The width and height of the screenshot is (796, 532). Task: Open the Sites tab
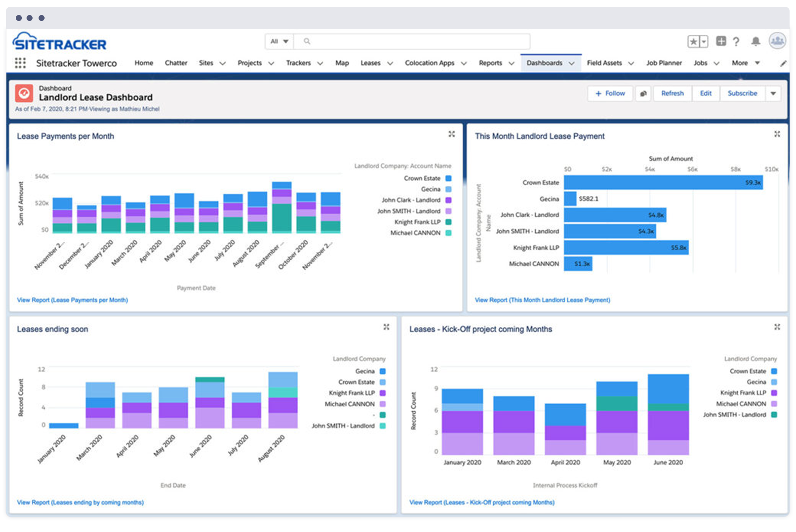(x=206, y=63)
